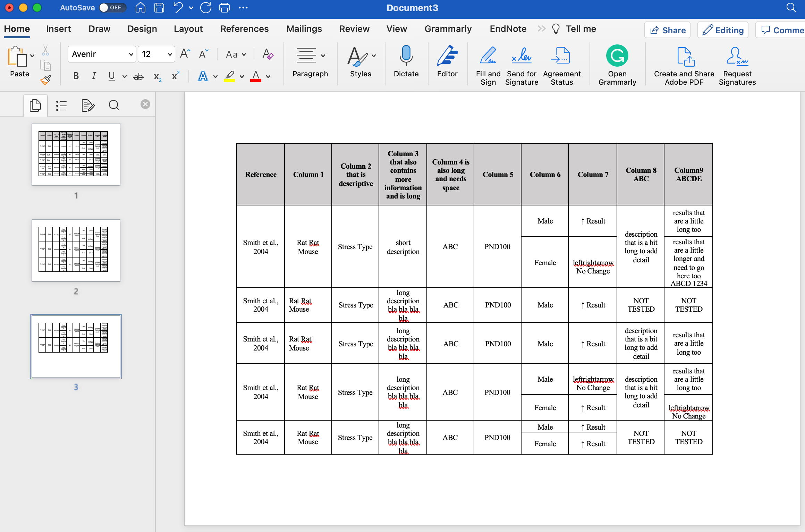This screenshot has height=532, width=805.
Task: Open the Editor pen icon
Action: point(447,56)
